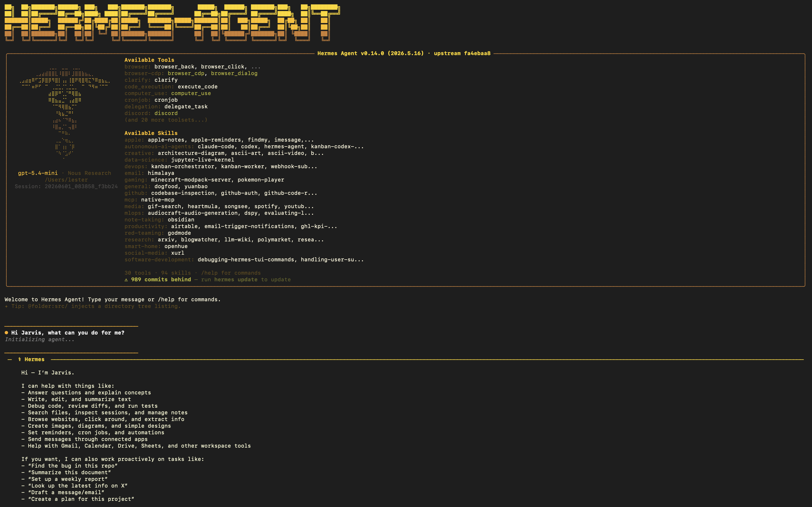Click the reply line 'Hi — I'm Jarvis.'
This screenshot has width=812, height=507.
(x=48, y=373)
